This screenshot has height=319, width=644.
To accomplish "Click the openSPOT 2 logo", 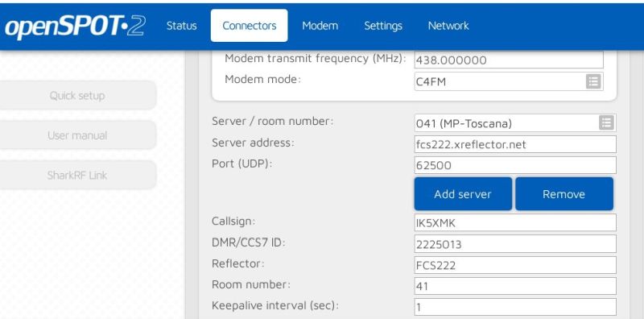I will [75, 27].
